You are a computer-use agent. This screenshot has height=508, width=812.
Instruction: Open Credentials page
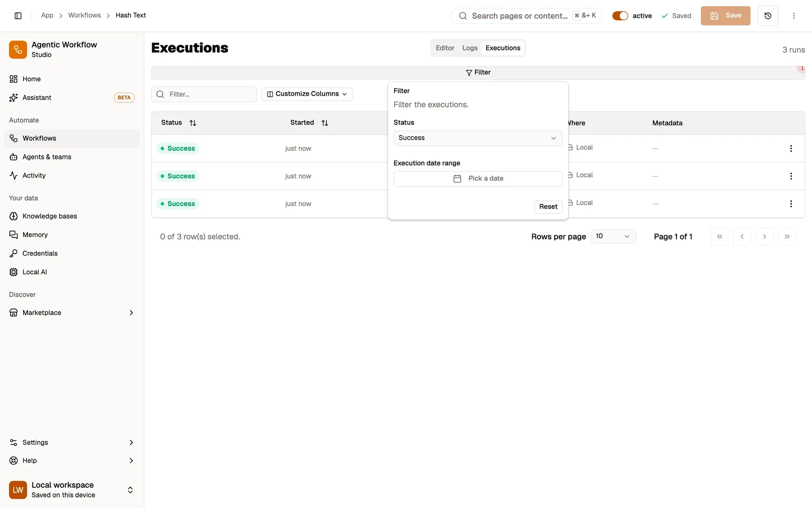pos(72,254)
